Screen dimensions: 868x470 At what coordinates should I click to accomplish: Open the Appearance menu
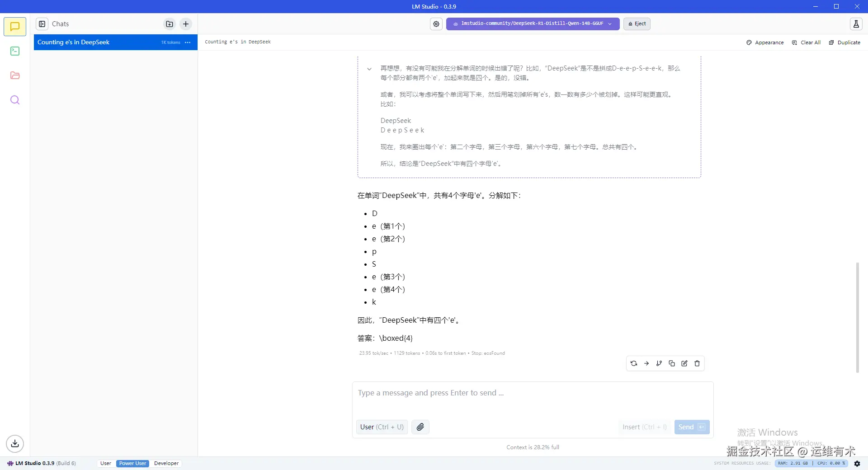click(x=764, y=42)
